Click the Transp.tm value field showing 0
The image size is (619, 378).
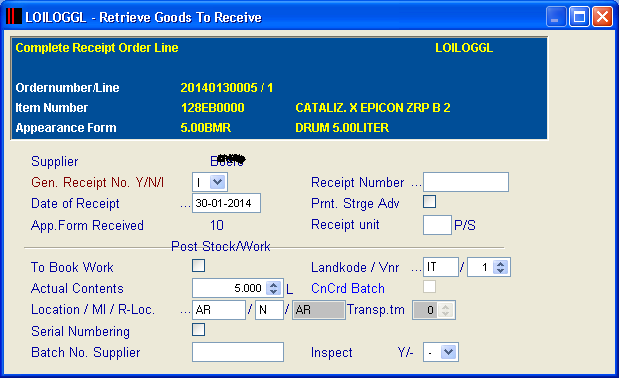[426, 310]
